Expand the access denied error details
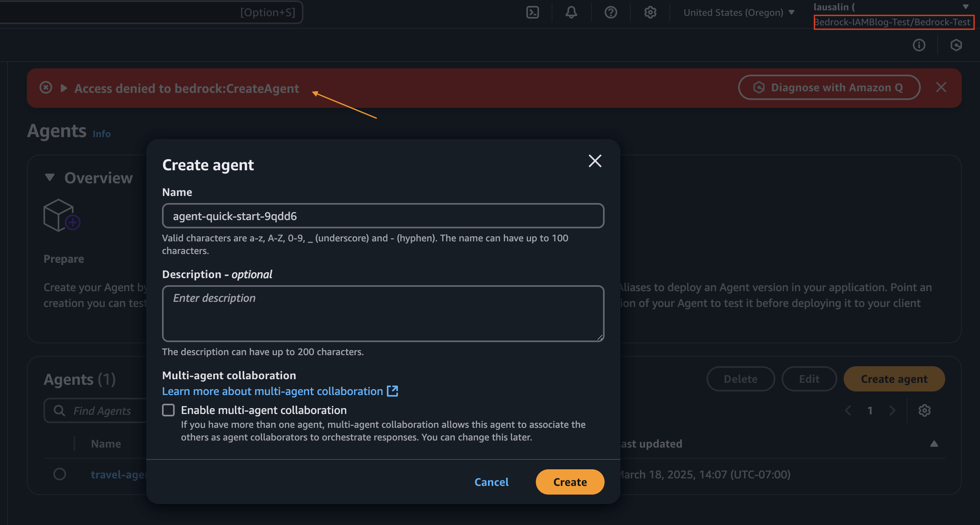Viewport: 980px width, 525px height. click(64, 88)
